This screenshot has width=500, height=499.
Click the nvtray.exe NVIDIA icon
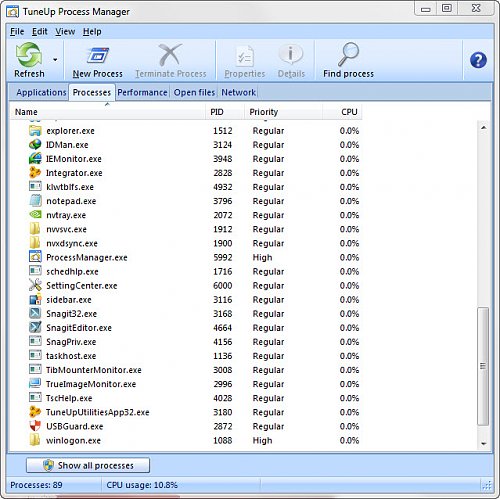point(35,215)
